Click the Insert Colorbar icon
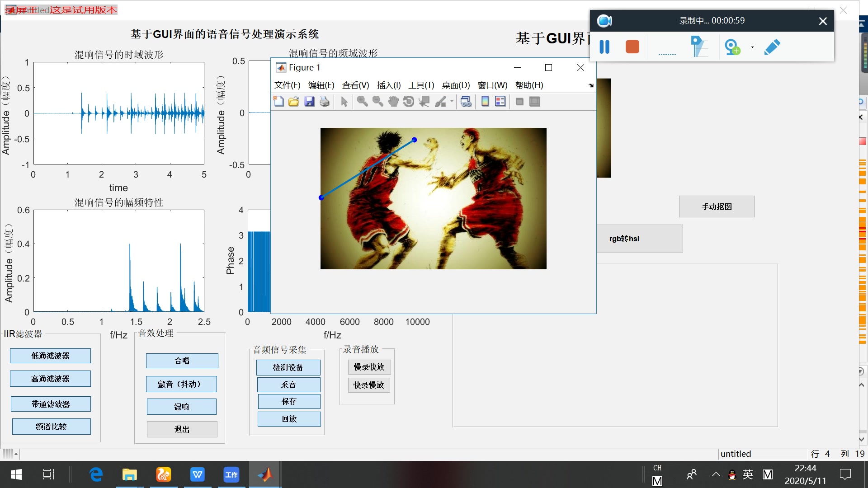This screenshot has height=488, width=868. 485,101
